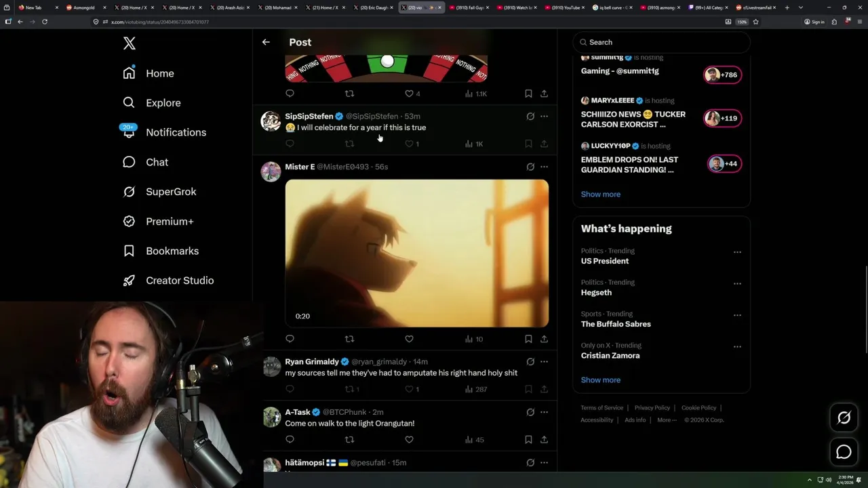868x488 pixels.
Task: Open Premium+ in sidebar
Action: [158, 222]
